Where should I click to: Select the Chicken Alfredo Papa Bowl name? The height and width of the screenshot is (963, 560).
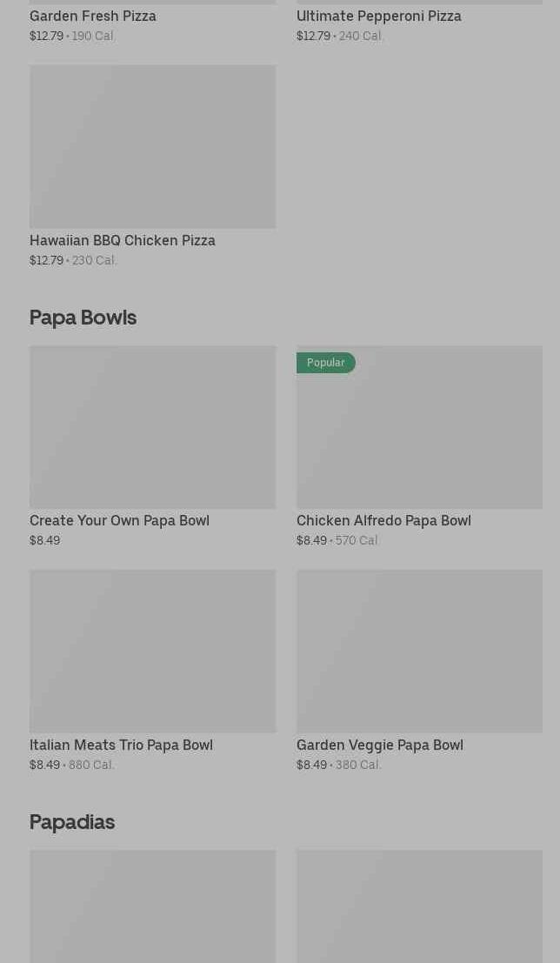[383, 520]
